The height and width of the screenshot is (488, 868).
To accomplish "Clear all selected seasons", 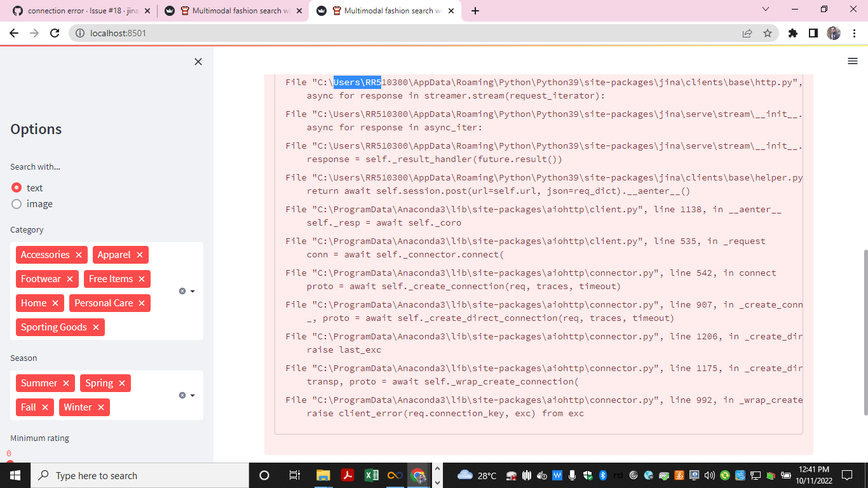I will pyautogui.click(x=182, y=395).
